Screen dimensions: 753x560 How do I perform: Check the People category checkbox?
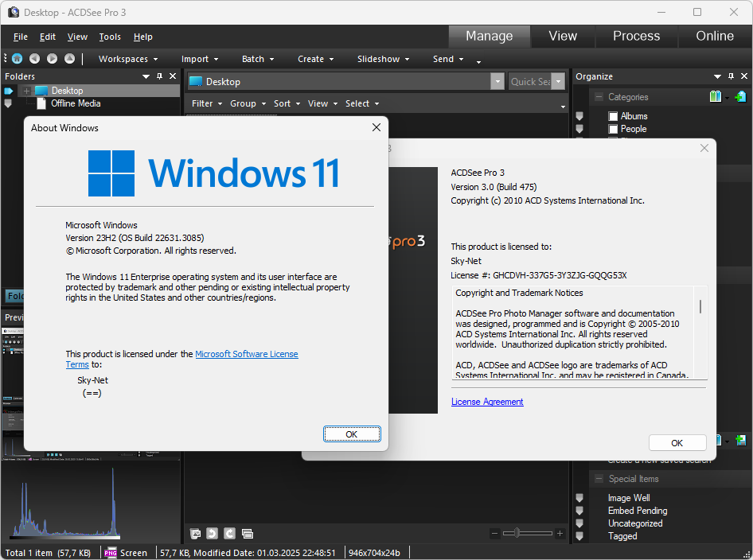613,129
